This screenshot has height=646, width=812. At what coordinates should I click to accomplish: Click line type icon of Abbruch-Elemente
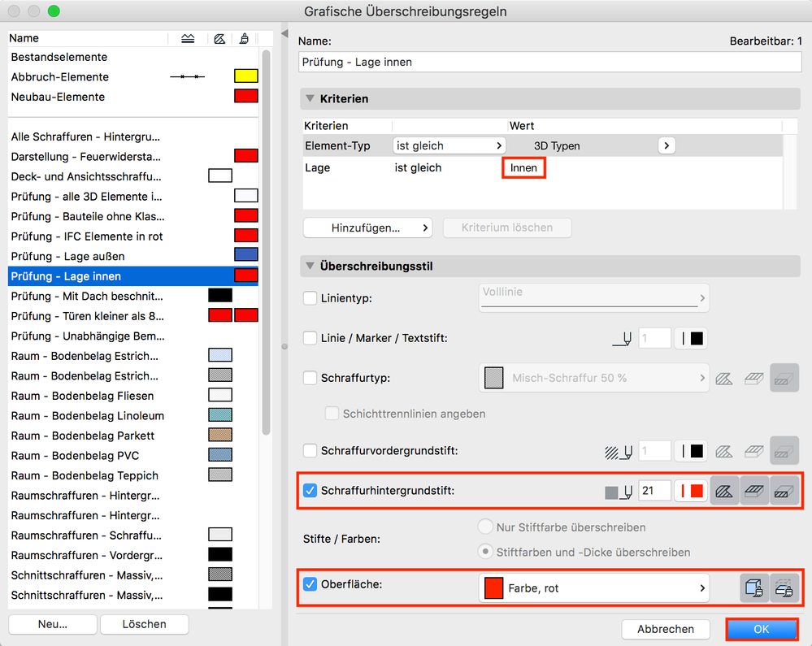pyautogui.click(x=188, y=76)
